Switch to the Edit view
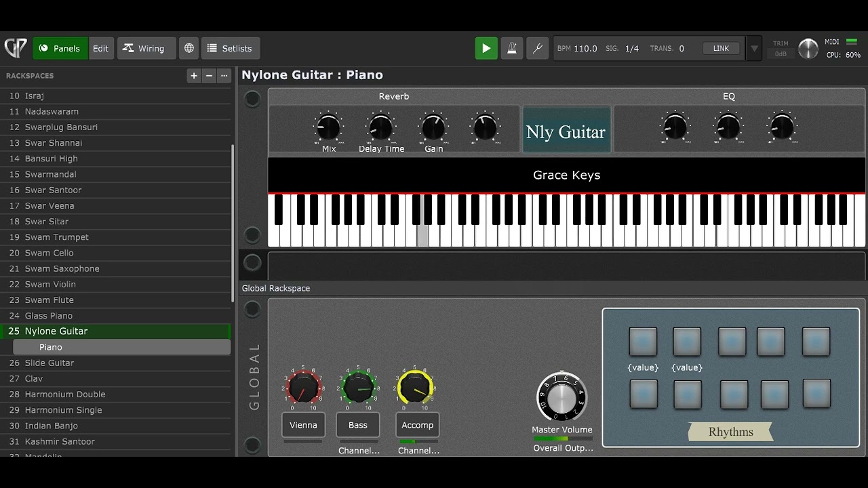Viewport: 868px width, 488px height. tap(101, 48)
